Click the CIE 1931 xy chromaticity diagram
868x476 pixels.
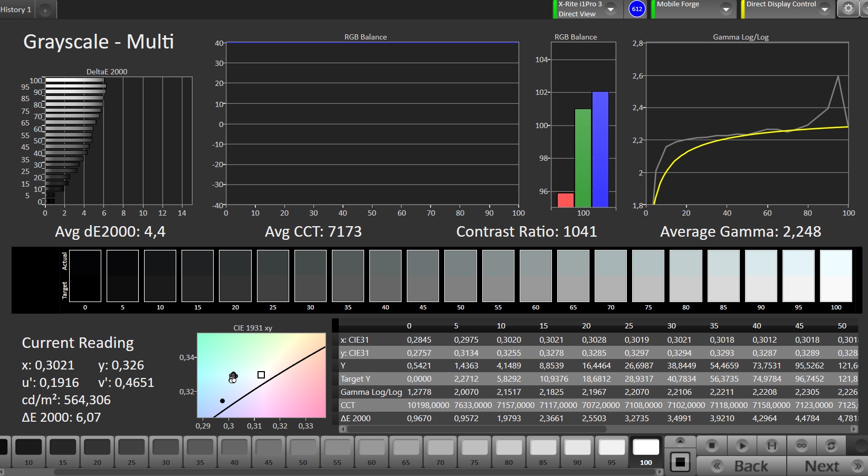(x=261, y=375)
